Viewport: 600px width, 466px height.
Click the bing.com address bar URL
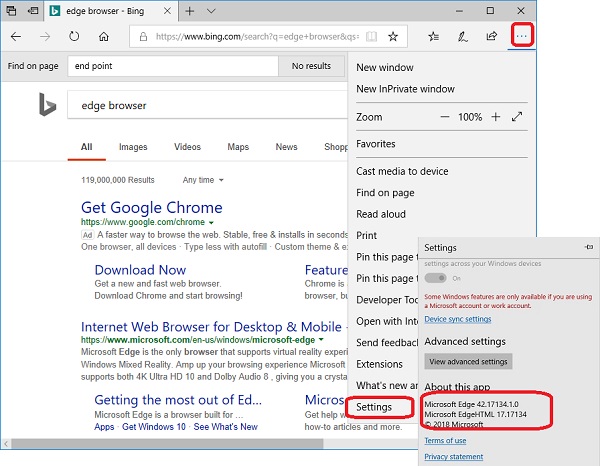click(x=257, y=37)
